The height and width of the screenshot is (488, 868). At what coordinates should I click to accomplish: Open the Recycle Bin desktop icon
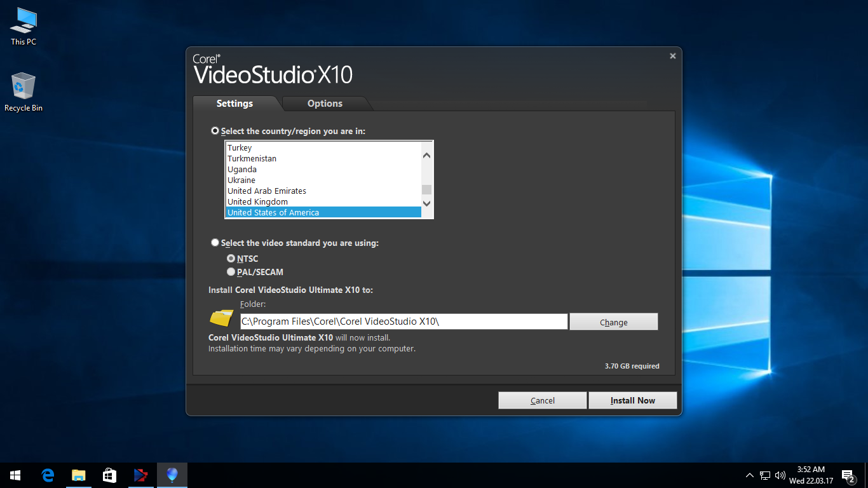click(x=24, y=92)
